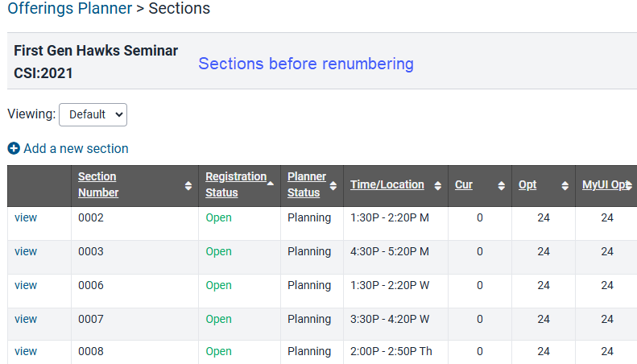Sort table by Registration Status header
637x364 pixels.
(x=236, y=184)
